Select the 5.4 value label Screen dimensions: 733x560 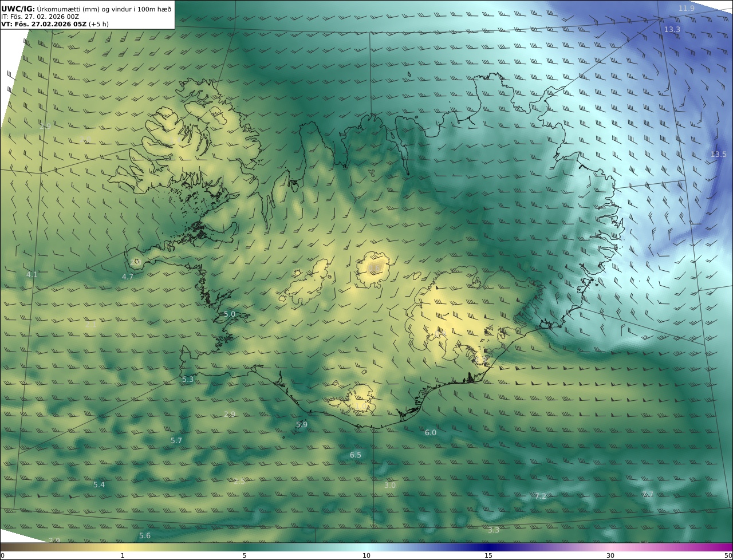[x=99, y=484]
